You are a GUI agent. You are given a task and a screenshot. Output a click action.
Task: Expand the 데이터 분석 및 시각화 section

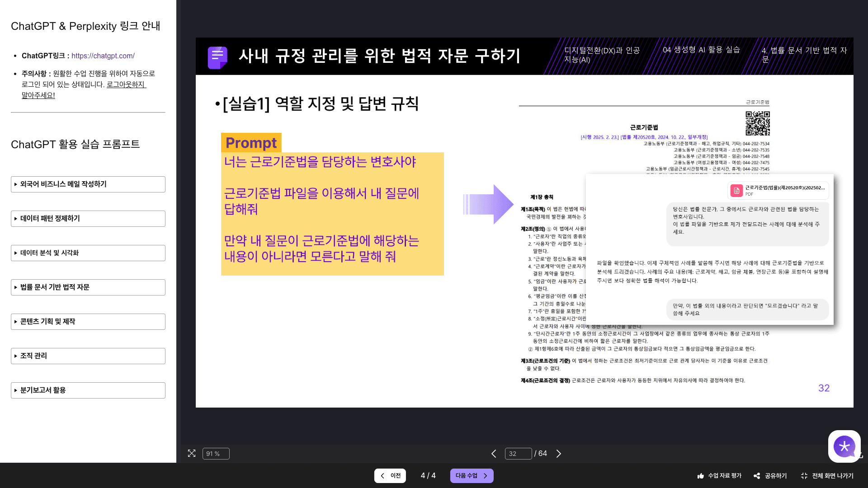click(x=88, y=253)
